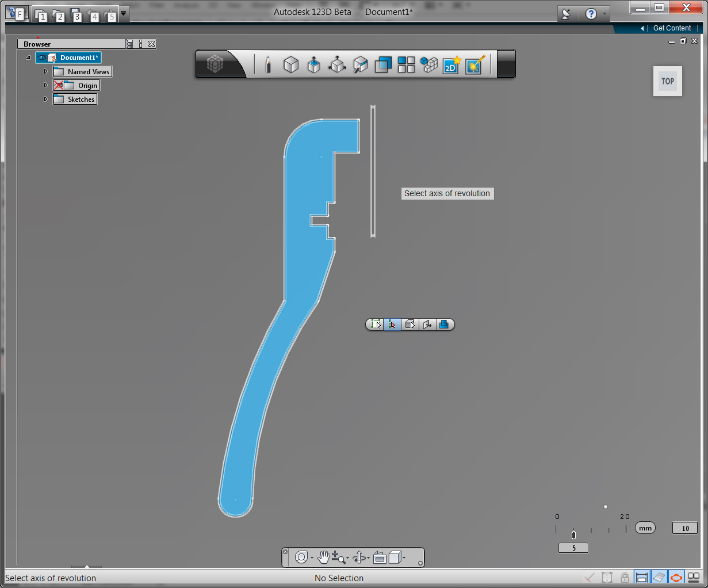Open the quick access toolbar dropdown arrow
708x588 pixels.
click(123, 12)
